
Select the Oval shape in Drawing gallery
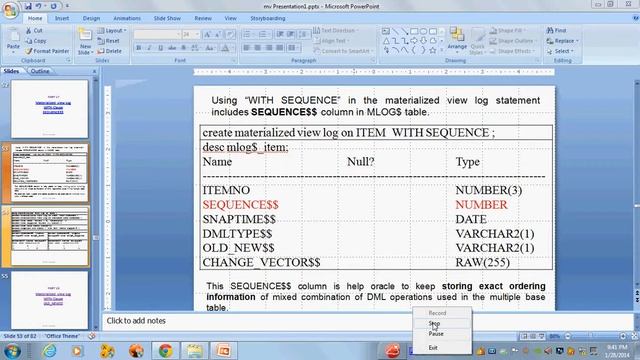[423, 31]
